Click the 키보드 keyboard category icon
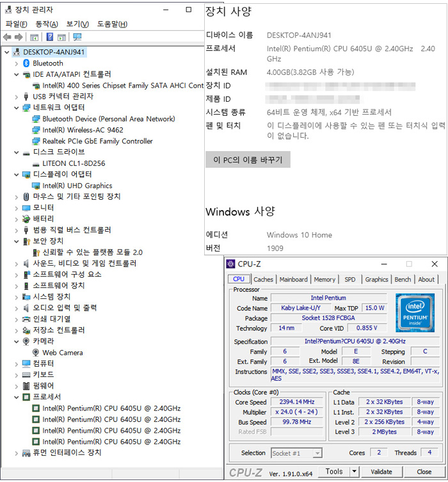 [x=26, y=375]
